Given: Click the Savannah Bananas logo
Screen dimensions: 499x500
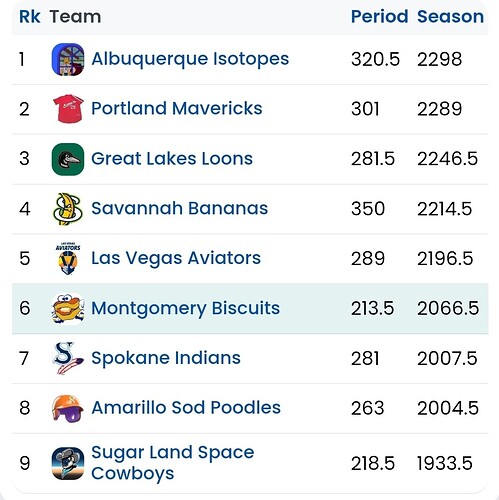Looking at the screenshot, I should point(68,209).
